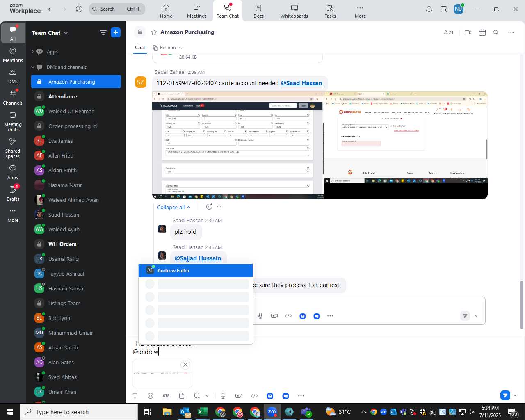The image size is (525, 420).
Task: Open the Meetings tab
Action: (x=197, y=11)
